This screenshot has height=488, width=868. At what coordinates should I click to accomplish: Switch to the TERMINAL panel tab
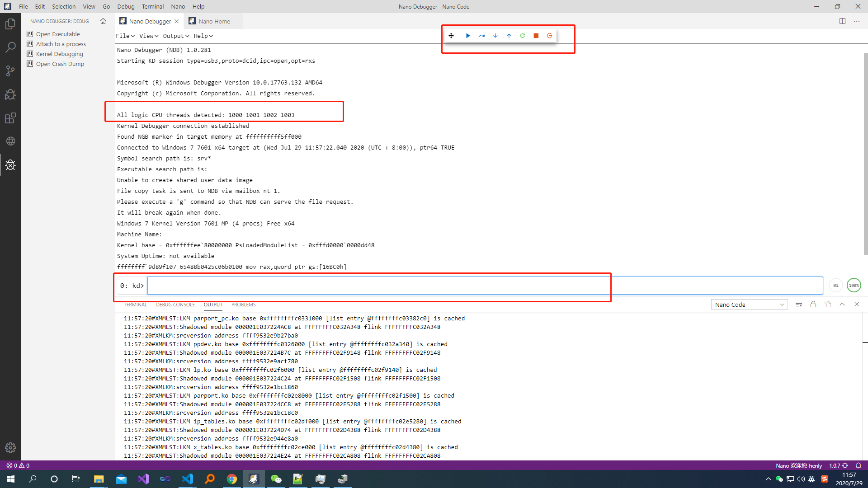135,305
